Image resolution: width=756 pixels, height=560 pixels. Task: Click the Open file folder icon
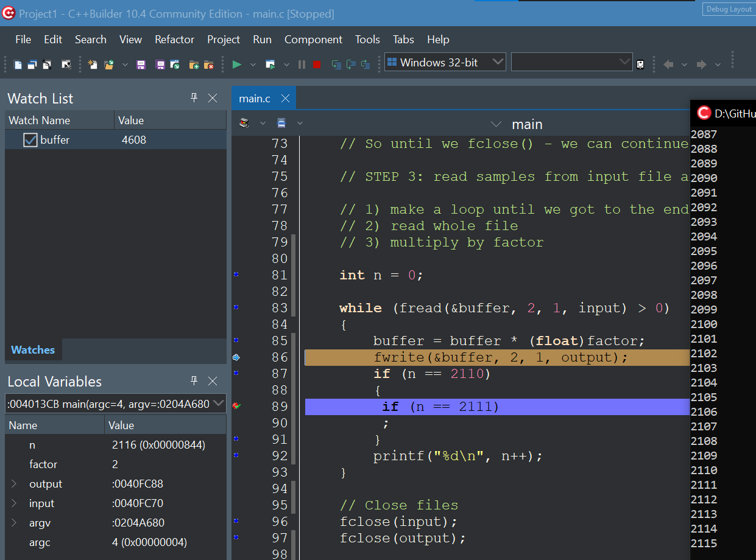click(x=109, y=64)
